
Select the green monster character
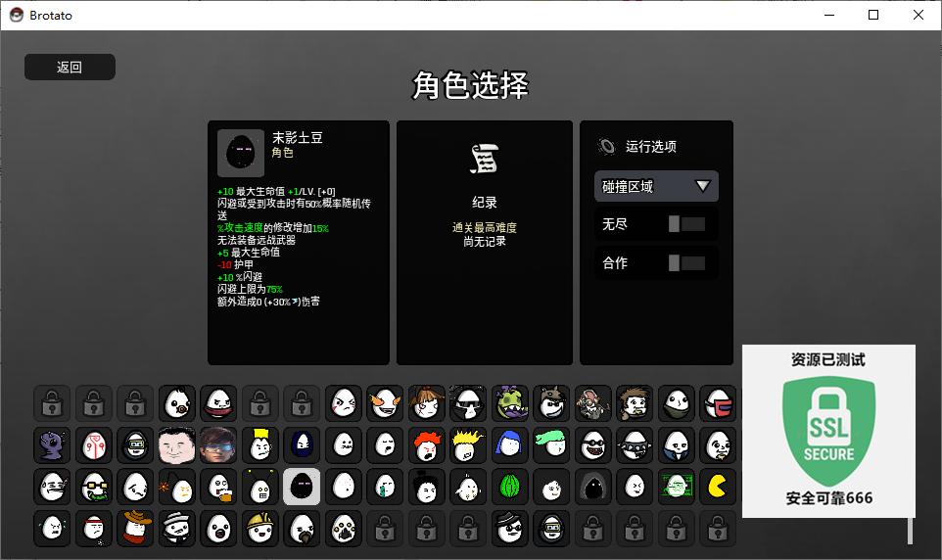(x=510, y=403)
